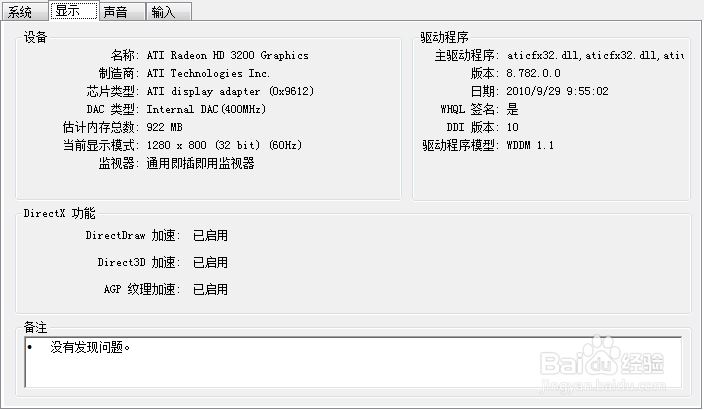The width and height of the screenshot is (704, 410).
Task: Click the '制造商:' label
Action: point(119,73)
